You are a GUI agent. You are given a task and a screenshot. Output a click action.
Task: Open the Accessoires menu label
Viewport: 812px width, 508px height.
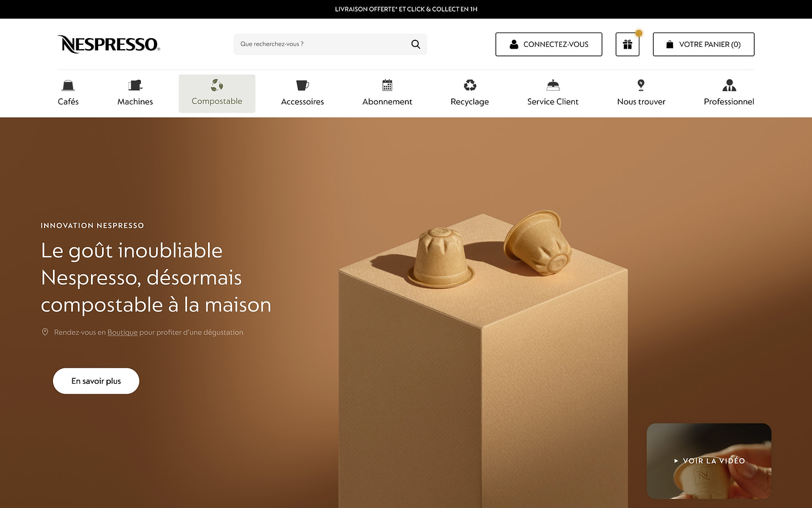point(302,102)
